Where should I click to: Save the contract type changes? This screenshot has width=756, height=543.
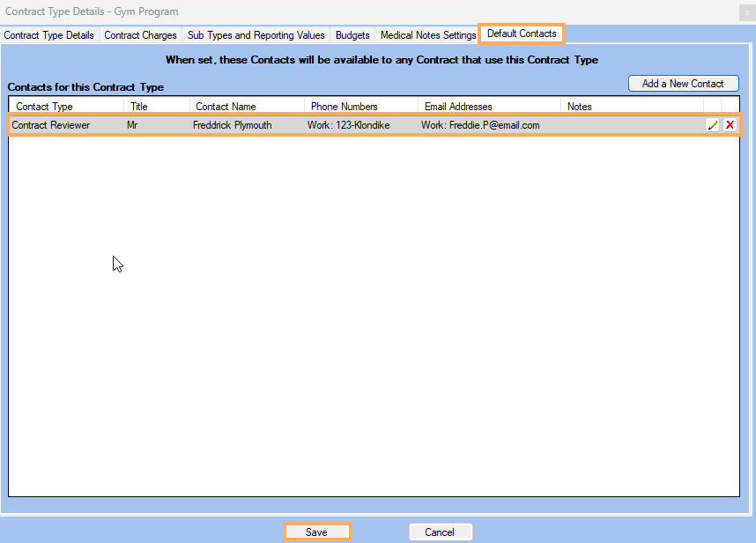(x=317, y=532)
